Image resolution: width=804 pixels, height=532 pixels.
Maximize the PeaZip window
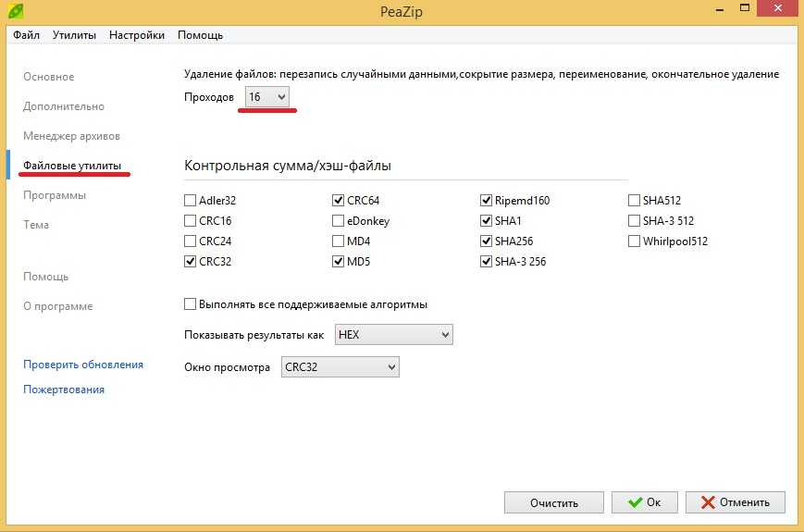tap(745, 8)
